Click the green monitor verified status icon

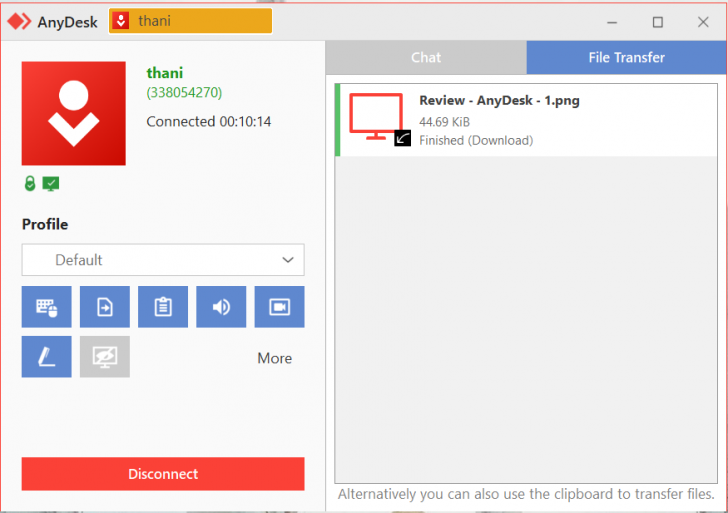click(51, 184)
